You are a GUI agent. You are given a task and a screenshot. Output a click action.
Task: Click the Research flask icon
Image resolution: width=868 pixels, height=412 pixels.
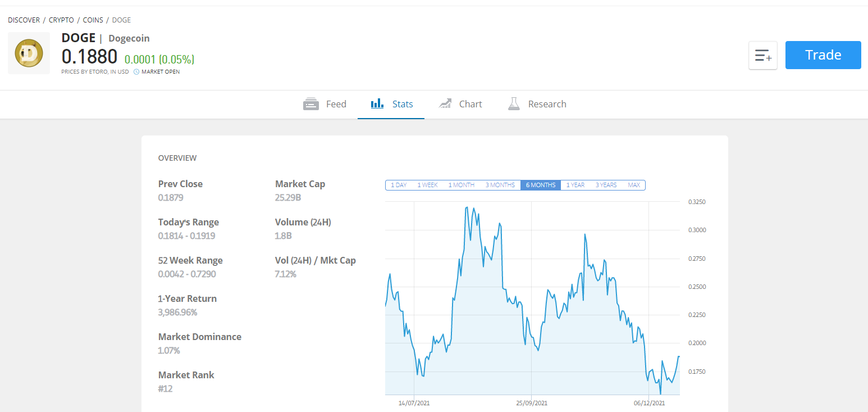click(x=514, y=103)
